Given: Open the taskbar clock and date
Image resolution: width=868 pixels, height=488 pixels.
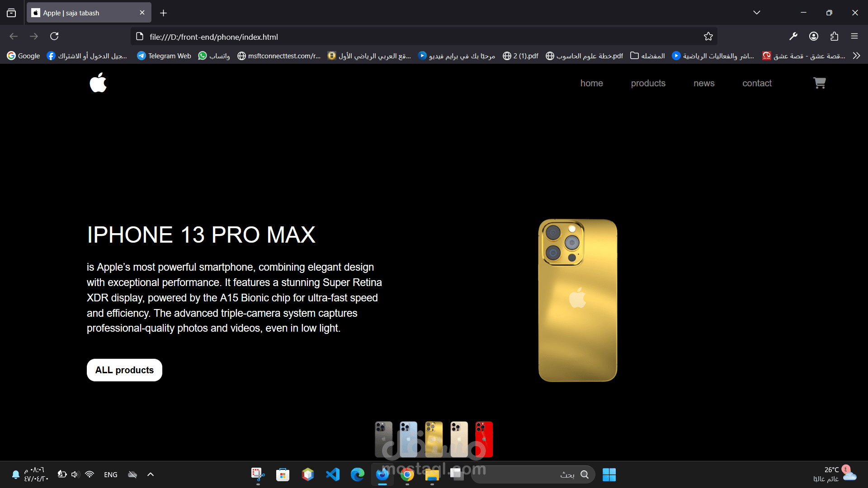Looking at the screenshot, I should 36,474.
